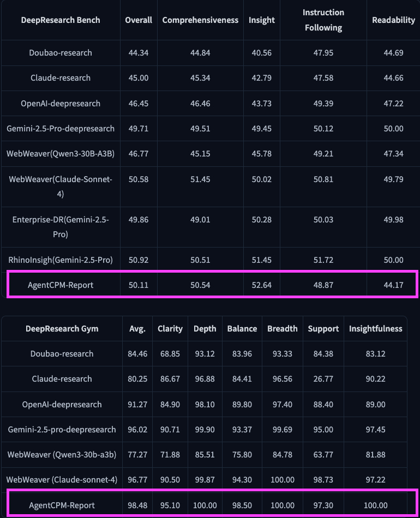The width and height of the screenshot is (420, 518).
Task: Select the RhinoInsigh(Gemini-2.5-Pro) row label
Action: pyautogui.click(x=61, y=260)
